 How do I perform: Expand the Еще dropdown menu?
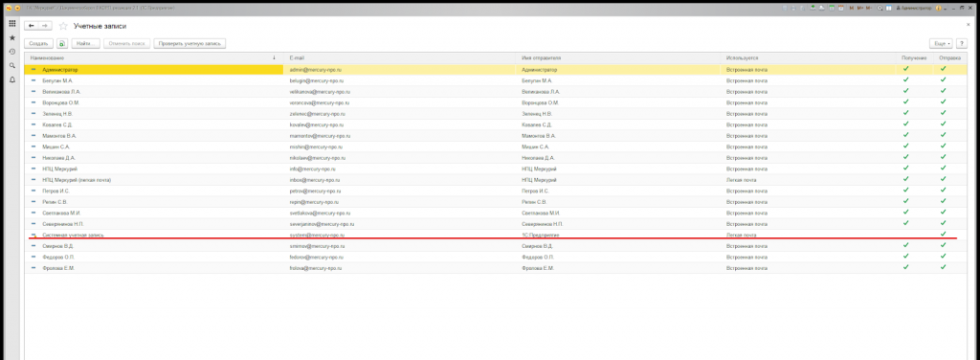coord(941,44)
